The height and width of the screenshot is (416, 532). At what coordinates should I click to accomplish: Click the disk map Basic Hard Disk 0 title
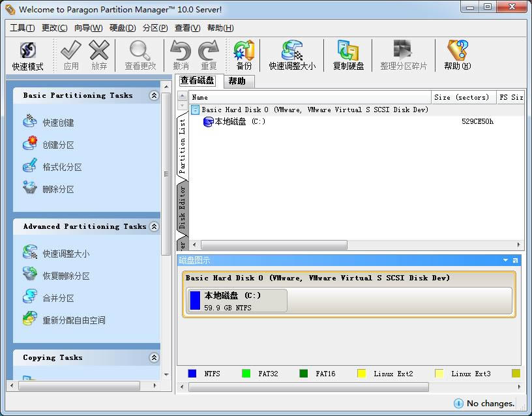click(318, 278)
